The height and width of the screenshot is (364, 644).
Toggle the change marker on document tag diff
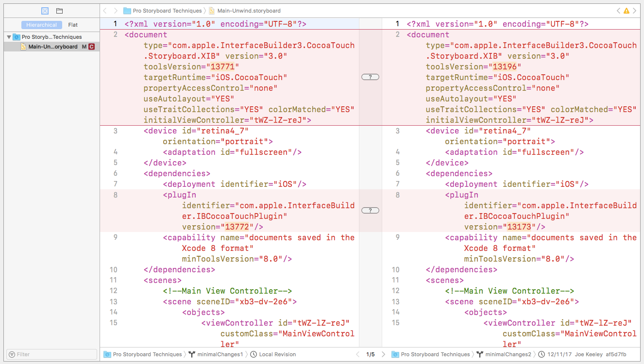(x=370, y=77)
